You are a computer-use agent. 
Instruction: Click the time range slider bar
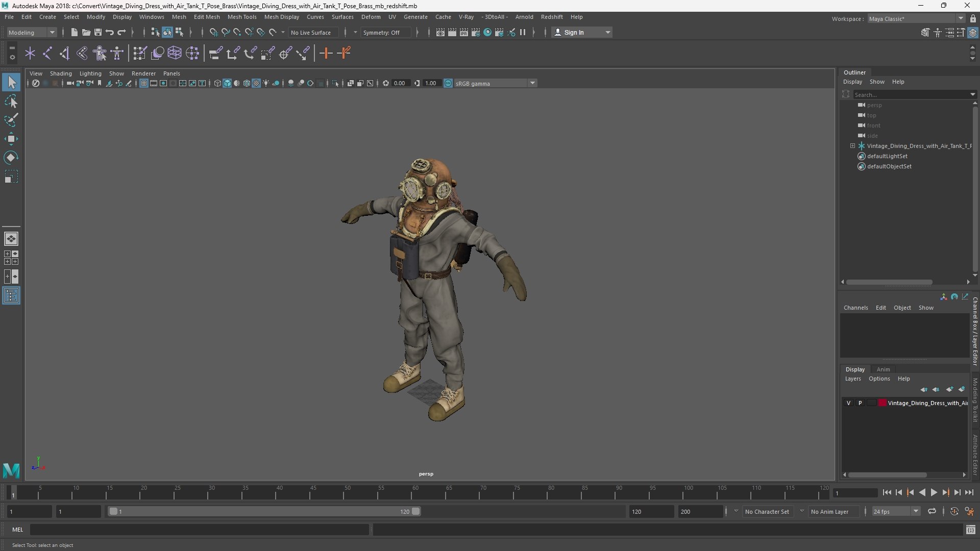[264, 511]
